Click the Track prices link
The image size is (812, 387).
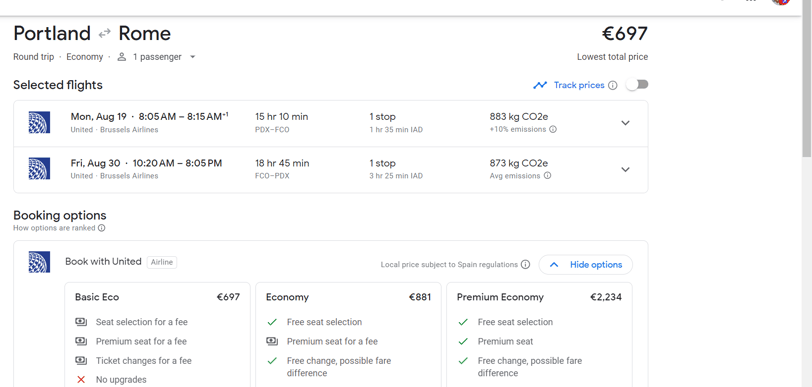(579, 85)
